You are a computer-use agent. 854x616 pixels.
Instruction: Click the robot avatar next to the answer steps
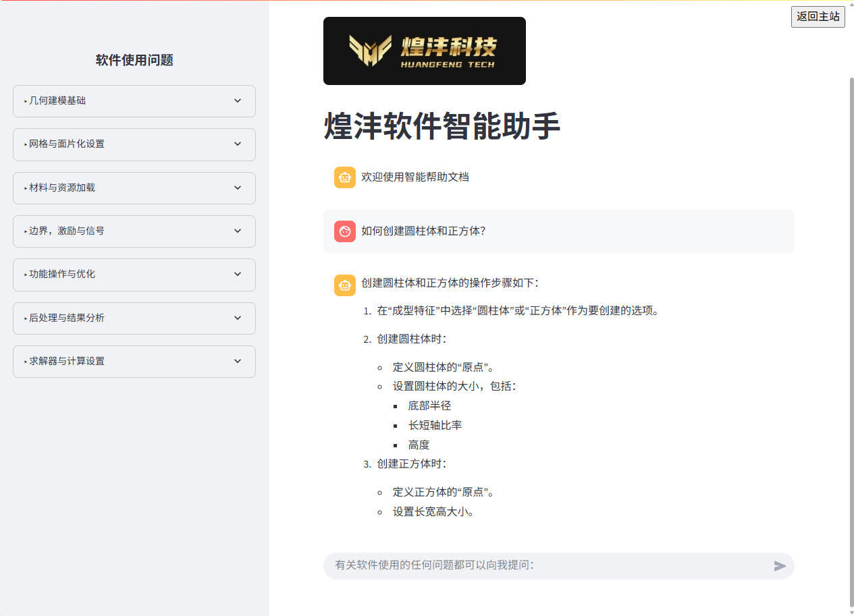point(345,285)
